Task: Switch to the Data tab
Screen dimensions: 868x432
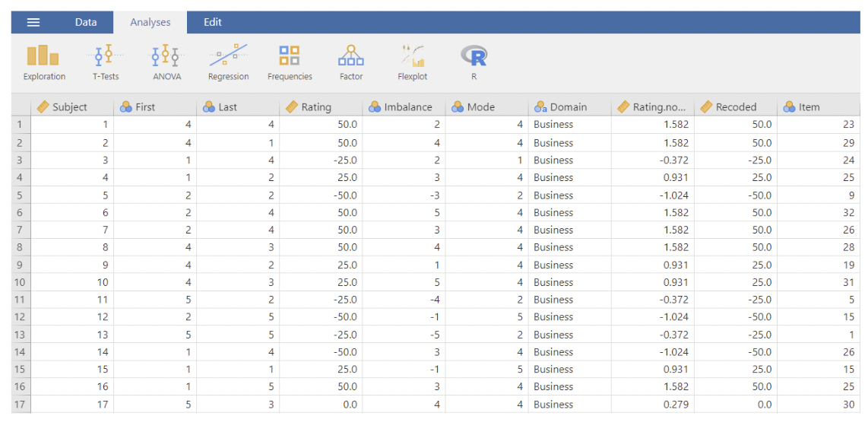Action: [86, 22]
